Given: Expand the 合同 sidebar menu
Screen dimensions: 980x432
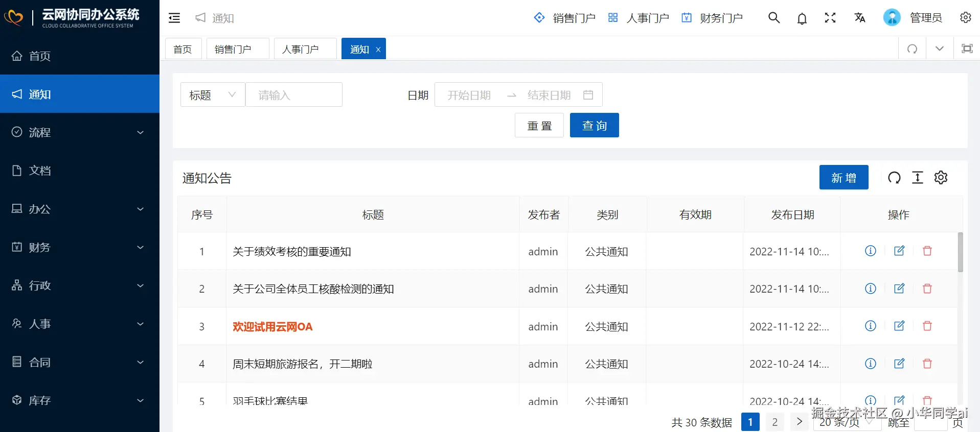Looking at the screenshot, I should 80,362.
